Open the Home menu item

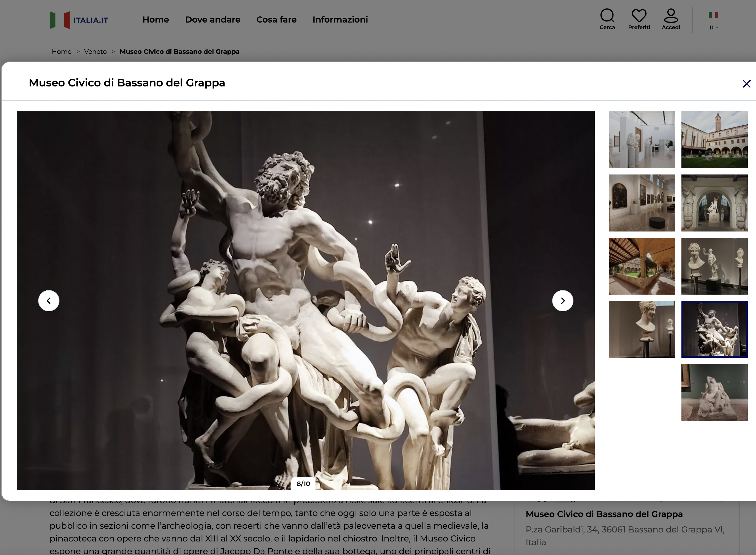(x=156, y=19)
